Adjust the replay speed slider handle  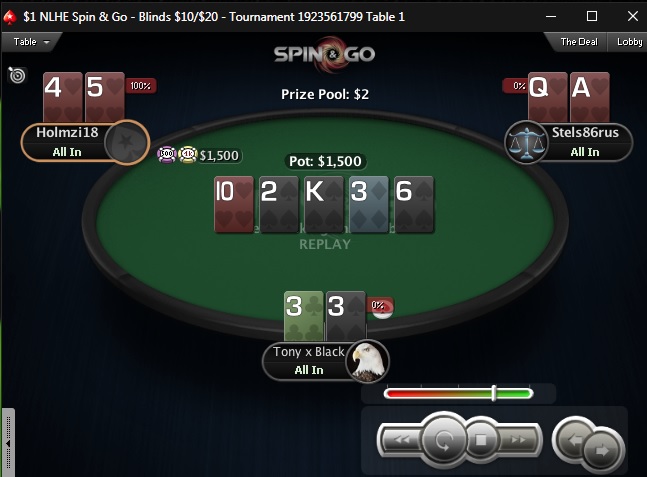[x=494, y=393]
